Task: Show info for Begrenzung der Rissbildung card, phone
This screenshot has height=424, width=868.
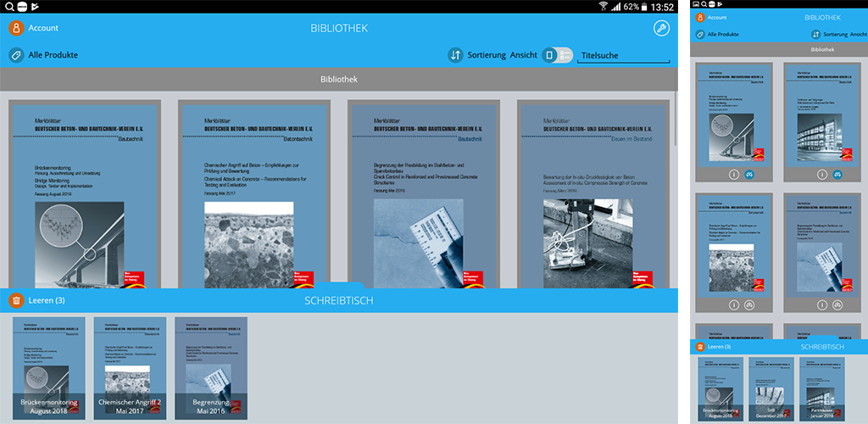Action: [x=822, y=305]
